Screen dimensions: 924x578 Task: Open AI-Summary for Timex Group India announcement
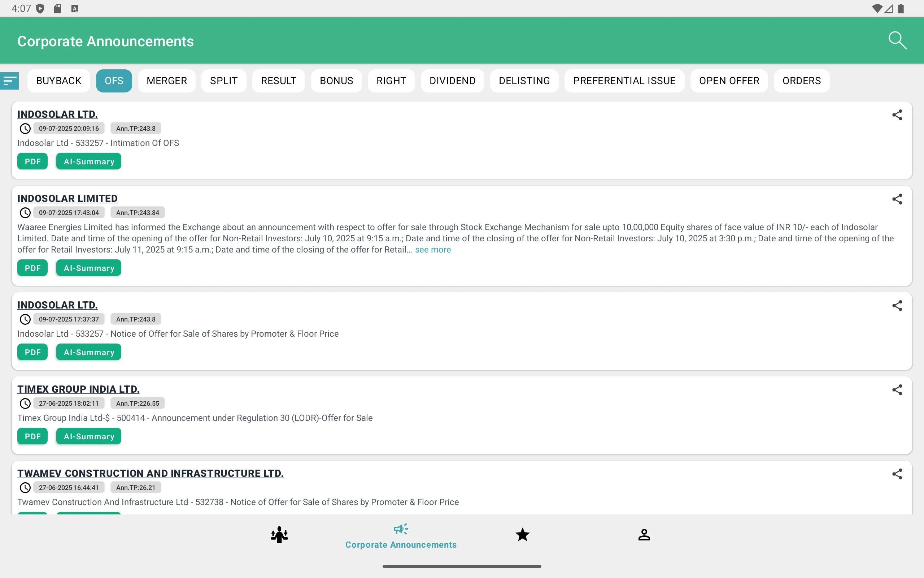coord(88,436)
